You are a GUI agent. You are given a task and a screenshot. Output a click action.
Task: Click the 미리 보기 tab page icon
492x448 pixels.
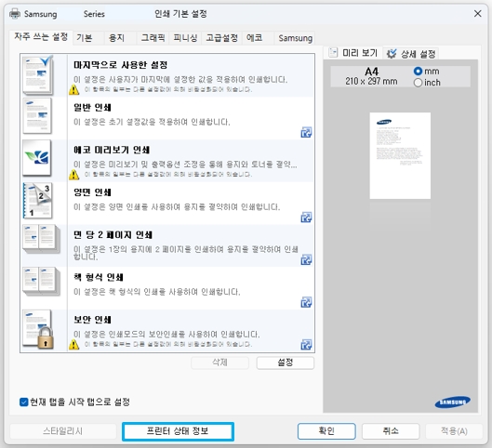[x=333, y=52]
